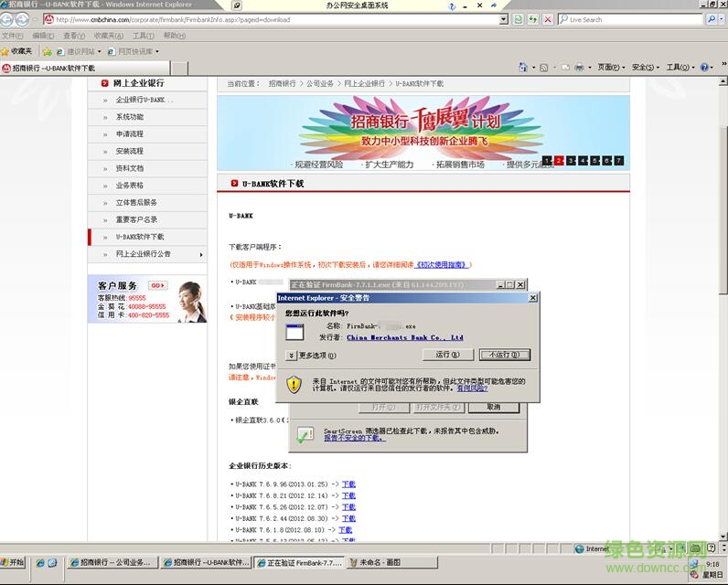Click banner slide number 7
This screenshot has height=585, width=728.
pos(619,161)
